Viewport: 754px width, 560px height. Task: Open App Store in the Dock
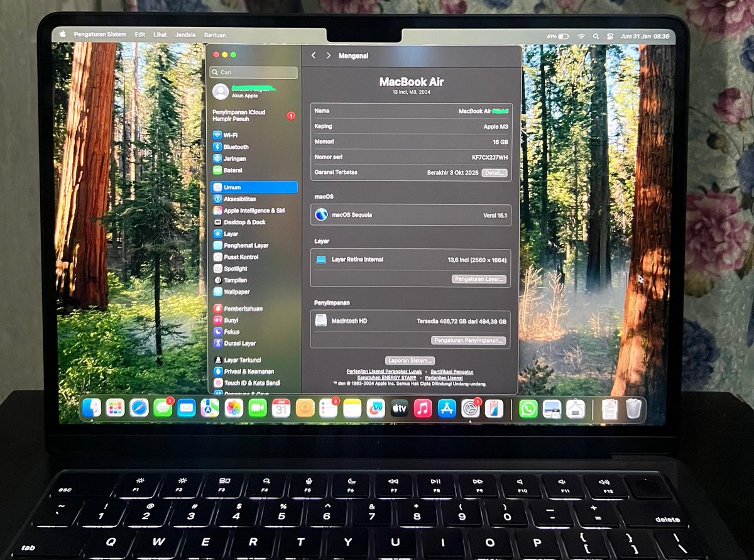point(447,409)
